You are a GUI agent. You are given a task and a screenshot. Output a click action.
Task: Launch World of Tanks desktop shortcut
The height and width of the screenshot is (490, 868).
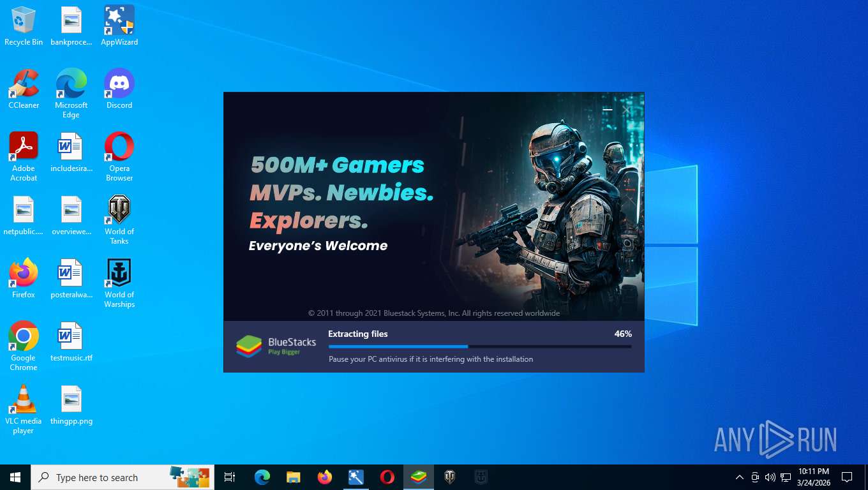click(x=119, y=220)
